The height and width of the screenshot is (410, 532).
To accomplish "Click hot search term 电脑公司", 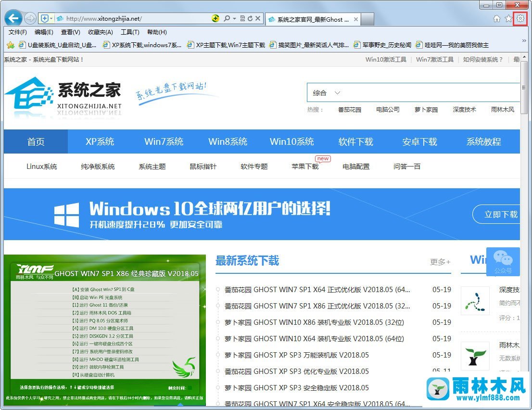I will tap(388, 110).
